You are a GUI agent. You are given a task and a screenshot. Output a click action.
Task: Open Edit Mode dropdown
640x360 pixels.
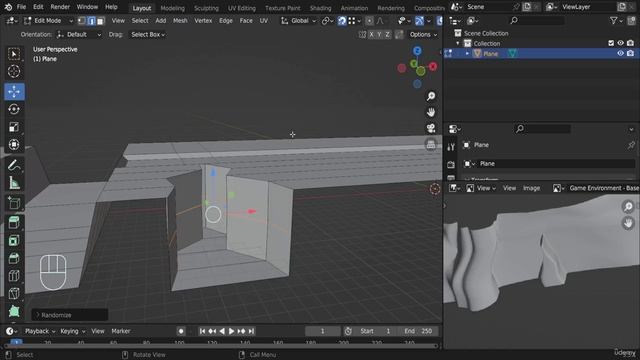(49, 20)
